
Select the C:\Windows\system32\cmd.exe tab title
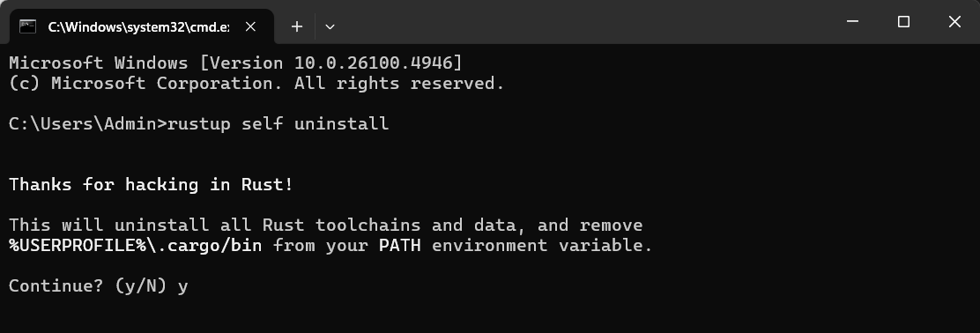click(x=138, y=26)
